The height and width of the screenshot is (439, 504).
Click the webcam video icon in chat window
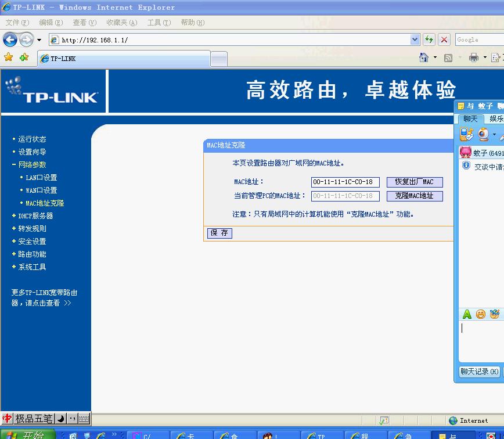click(x=483, y=134)
